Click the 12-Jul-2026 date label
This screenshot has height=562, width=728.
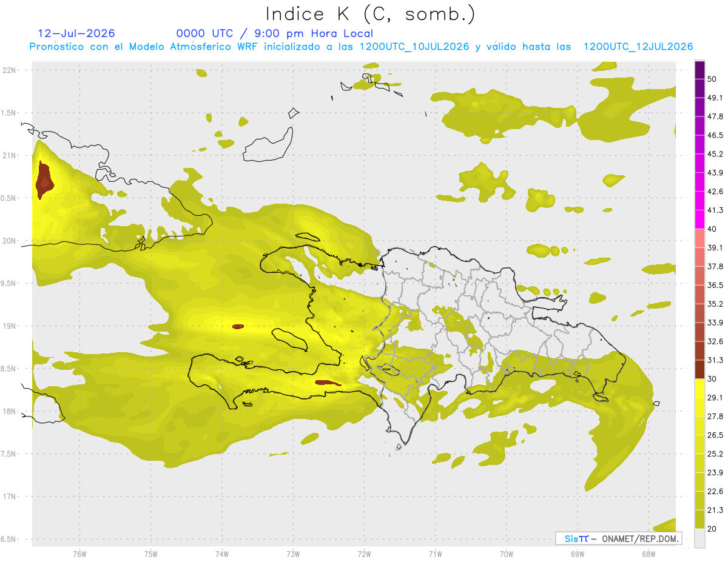(76, 33)
